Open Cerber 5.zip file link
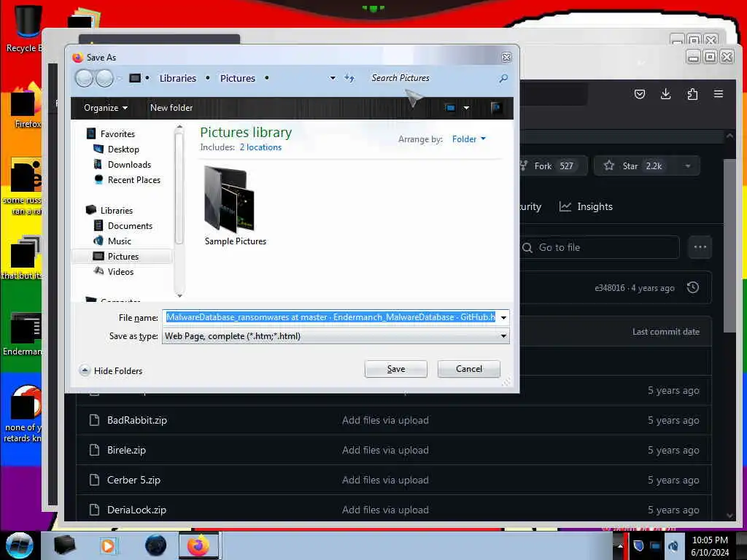Screen dimensions: 747x560 [x=134, y=480]
